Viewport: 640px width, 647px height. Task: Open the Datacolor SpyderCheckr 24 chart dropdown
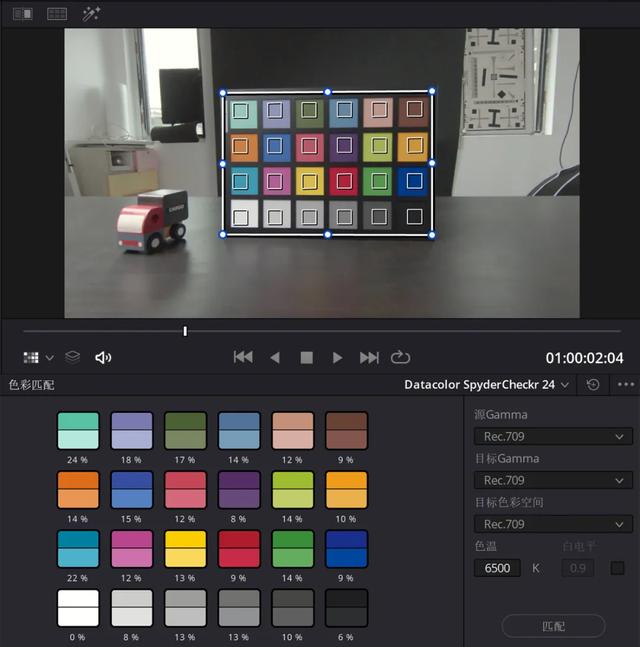pos(487,384)
